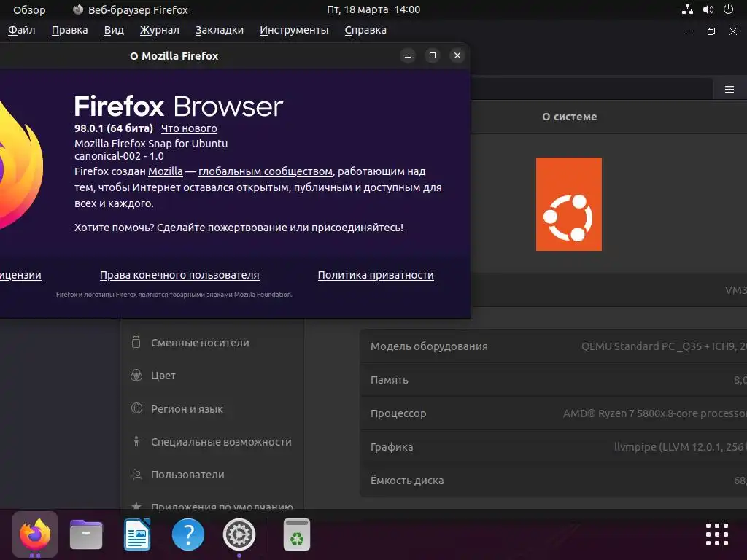Click the volume icon in top bar
The width and height of the screenshot is (747, 560).
pyautogui.click(x=708, y=9)
